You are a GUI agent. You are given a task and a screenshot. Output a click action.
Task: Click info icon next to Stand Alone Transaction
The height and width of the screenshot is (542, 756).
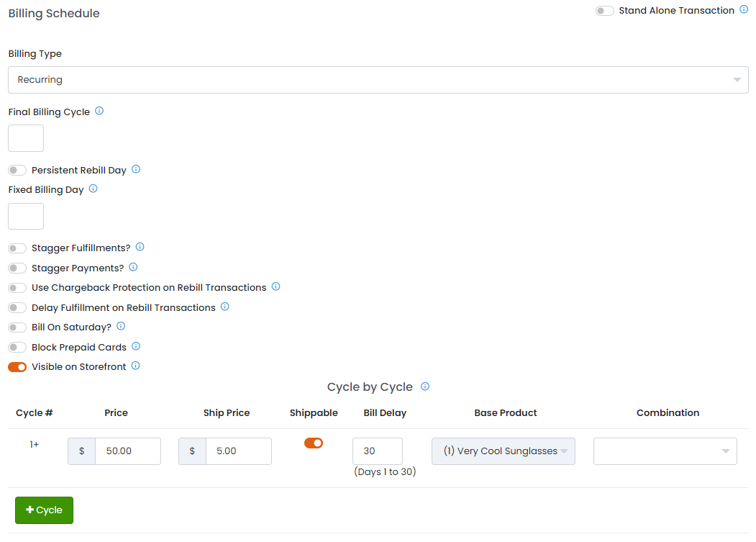(744, 10)
